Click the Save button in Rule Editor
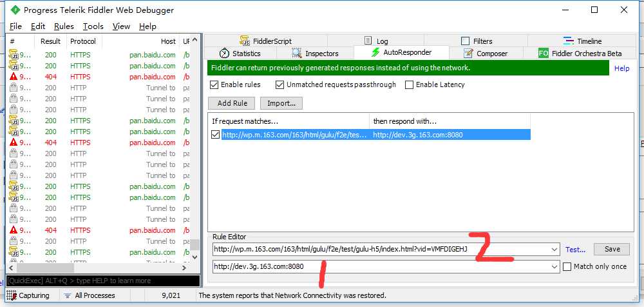This screenshot has height=307, width=644. pos(612,249)
